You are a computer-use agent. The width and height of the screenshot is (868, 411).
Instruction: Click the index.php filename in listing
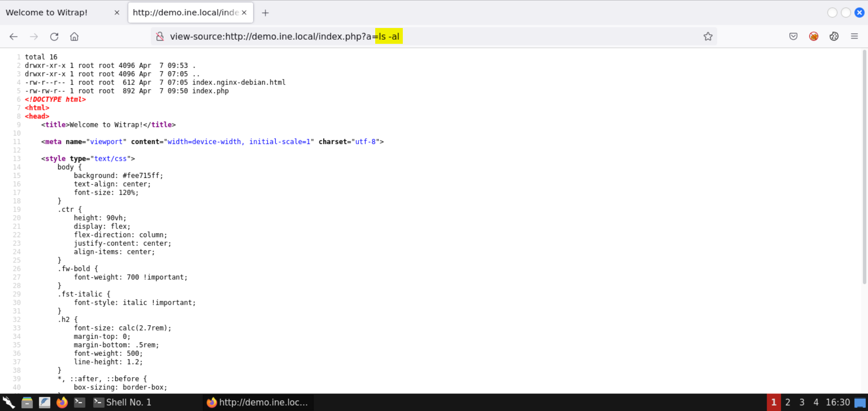pos(210,91)
